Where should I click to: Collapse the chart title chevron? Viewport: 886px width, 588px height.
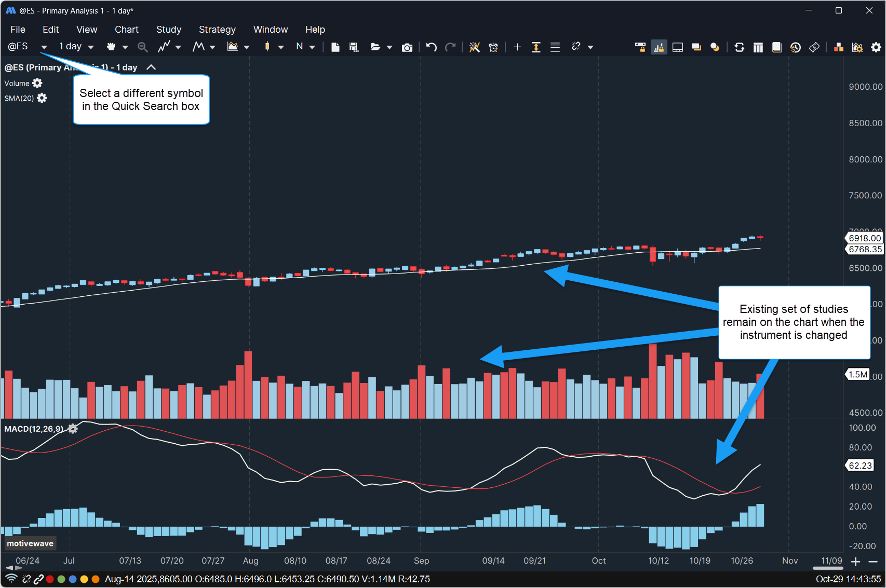(x=151, y=67)
